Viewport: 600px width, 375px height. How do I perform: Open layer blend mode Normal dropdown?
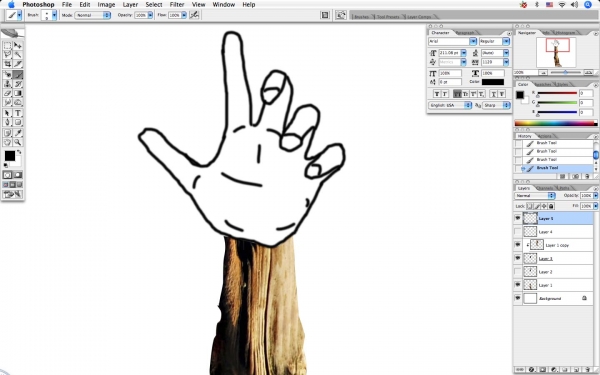click(535, 196)
